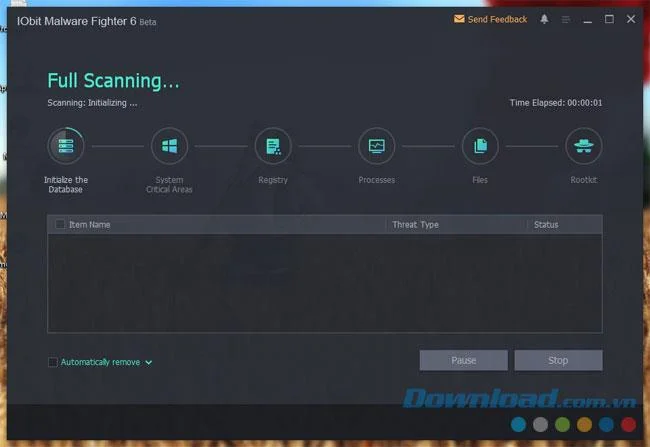Tick the select-all checkbox beside Item Name
The height and width of the screenshot is (447, 650).
60,224
